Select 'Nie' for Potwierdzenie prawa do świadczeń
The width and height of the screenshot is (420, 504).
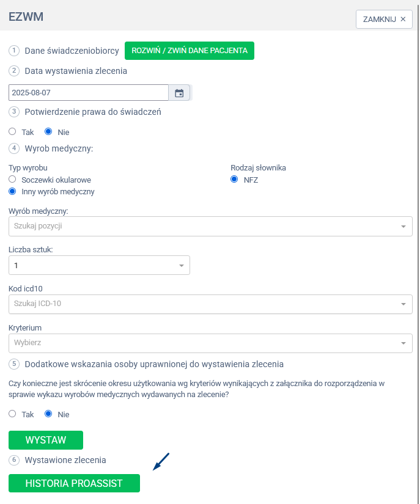(49, 131)
